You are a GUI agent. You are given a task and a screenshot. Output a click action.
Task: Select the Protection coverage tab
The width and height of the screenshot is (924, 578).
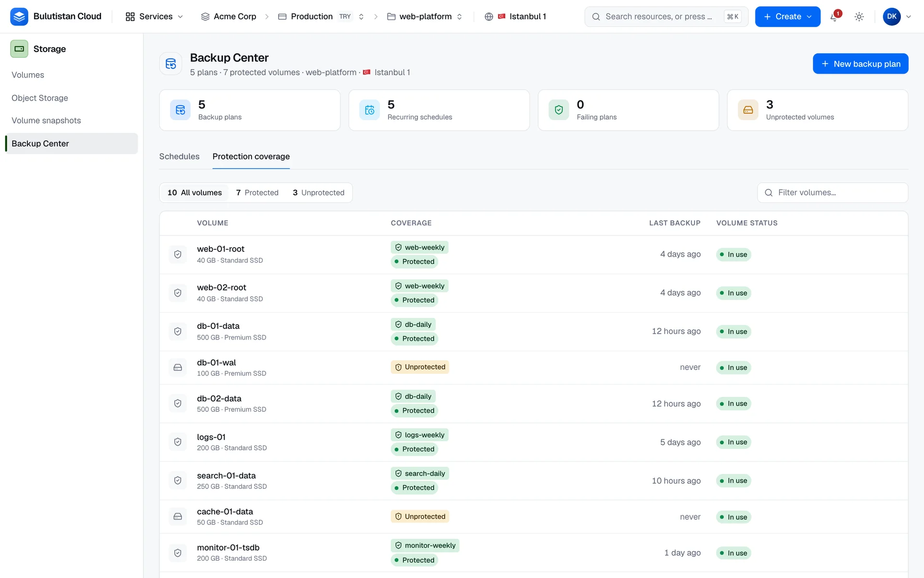[251, 157]
